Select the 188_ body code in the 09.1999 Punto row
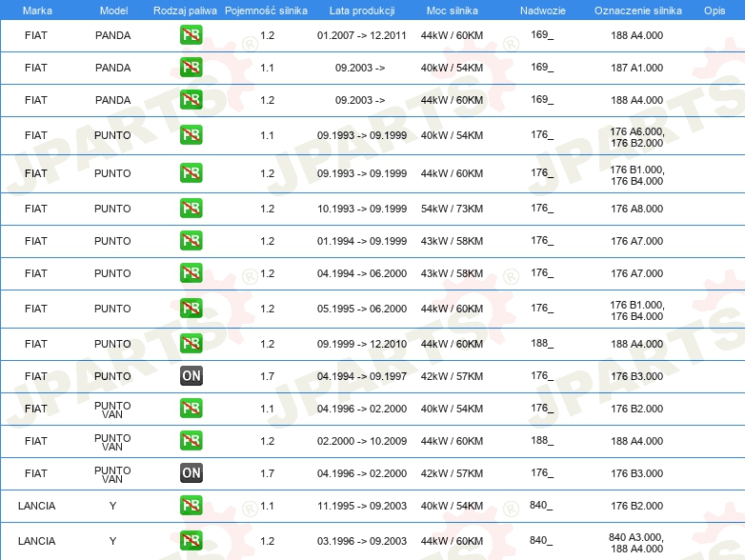The image size is (745, 560). tap(542, 343)
